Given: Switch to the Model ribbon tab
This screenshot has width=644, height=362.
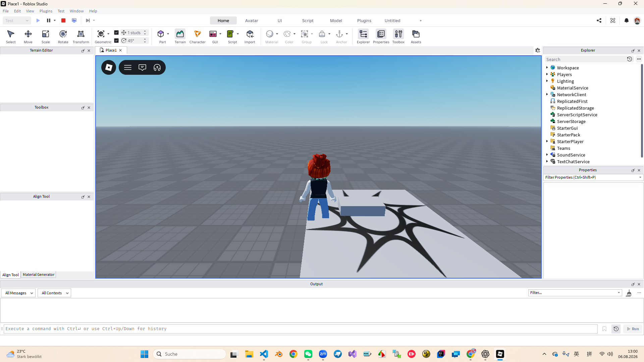Looking at the screenshot, I should point(336,20).
